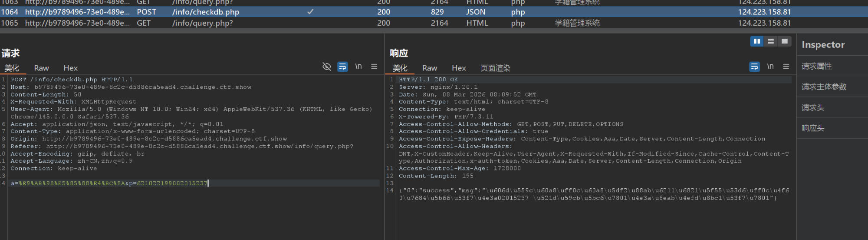Open the request Hex tab
The height and width of the screenshot is (240, 868).
pos(70,68)
